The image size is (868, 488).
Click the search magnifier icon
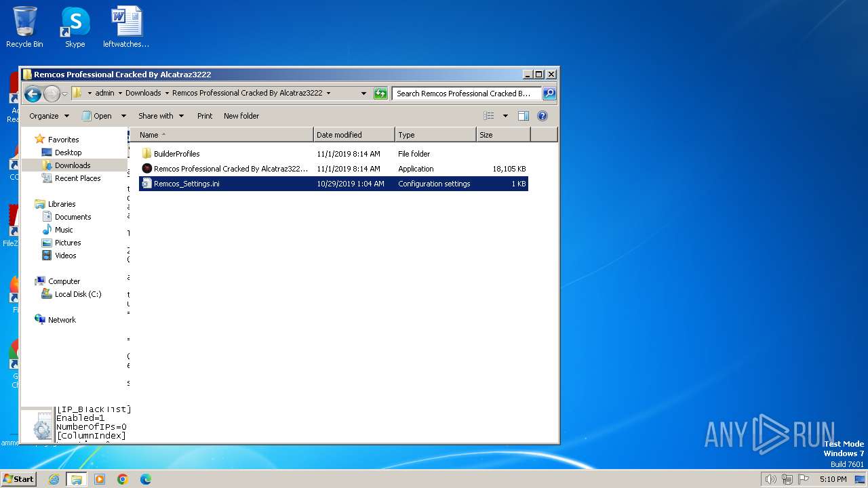[549, 94]
